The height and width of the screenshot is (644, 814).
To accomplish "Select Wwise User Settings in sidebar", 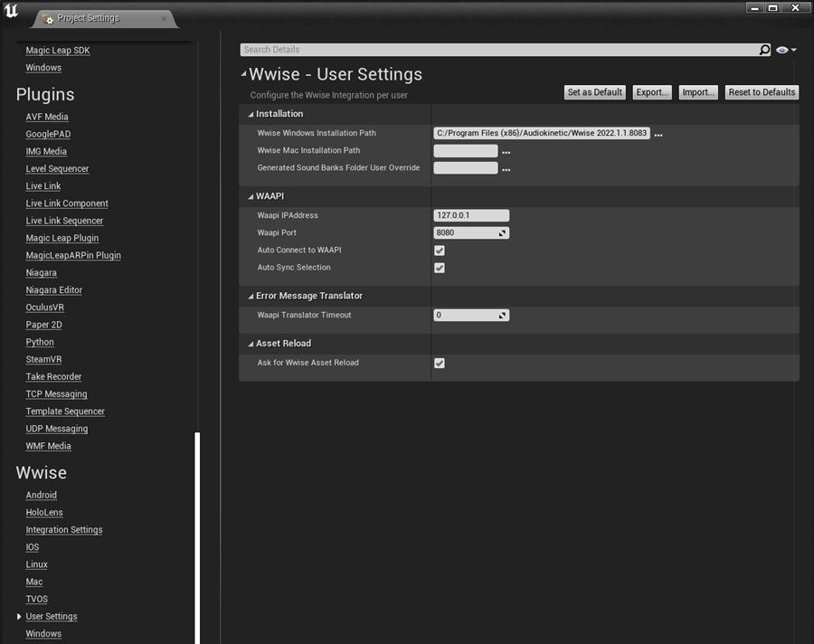I will click(x=52, y=617).
